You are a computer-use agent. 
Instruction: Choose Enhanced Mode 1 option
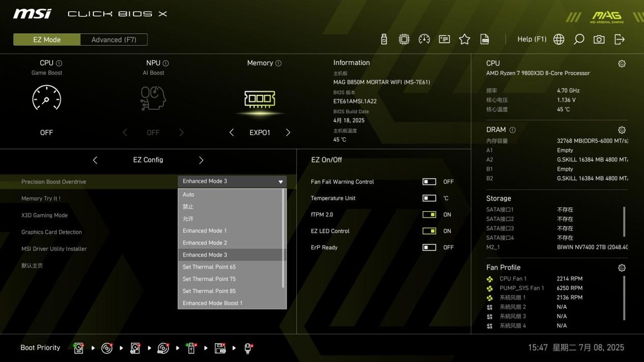pos(230,231)
